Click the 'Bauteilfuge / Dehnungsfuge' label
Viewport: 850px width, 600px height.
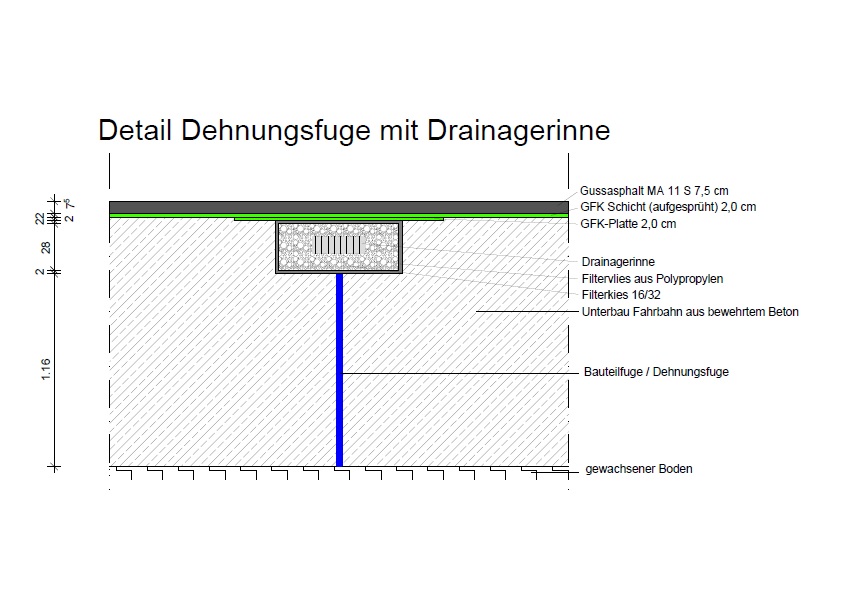[655, 372]
